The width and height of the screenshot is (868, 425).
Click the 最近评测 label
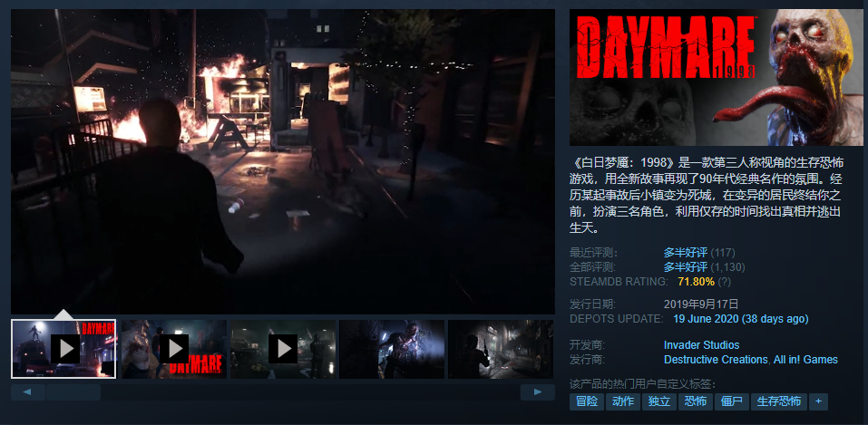pos(593,253)
